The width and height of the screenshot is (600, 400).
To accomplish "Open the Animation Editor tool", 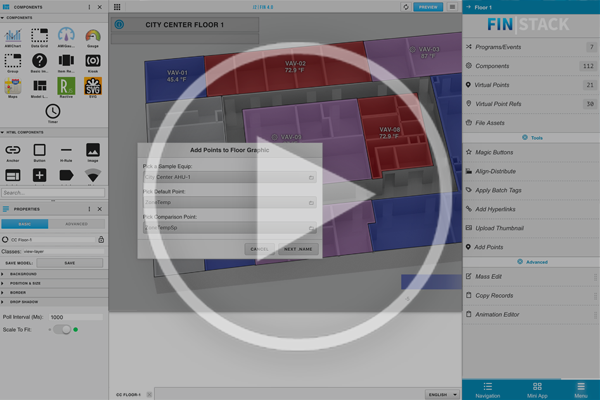I will coord(531,314).
